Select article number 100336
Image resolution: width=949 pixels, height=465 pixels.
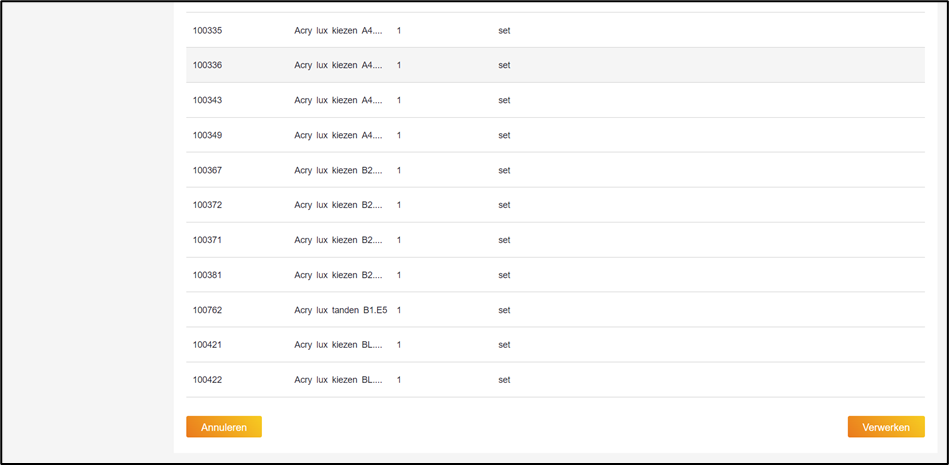click(208, 66)
